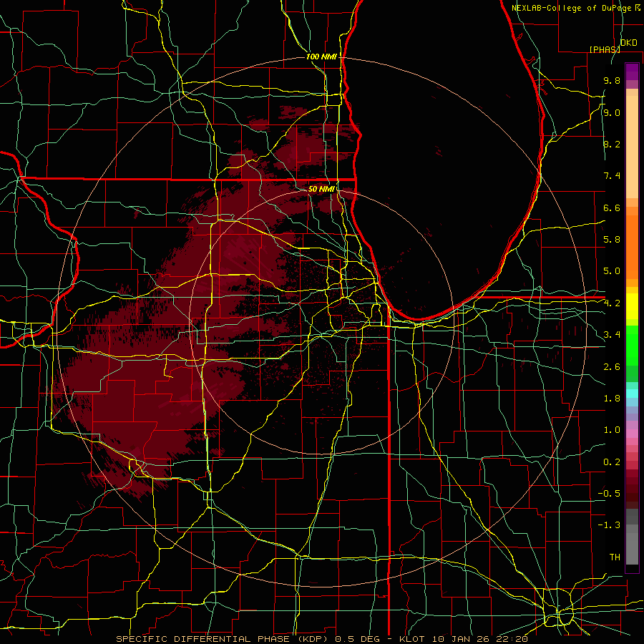Click the 6.6 scale value

tap(612, 208)
